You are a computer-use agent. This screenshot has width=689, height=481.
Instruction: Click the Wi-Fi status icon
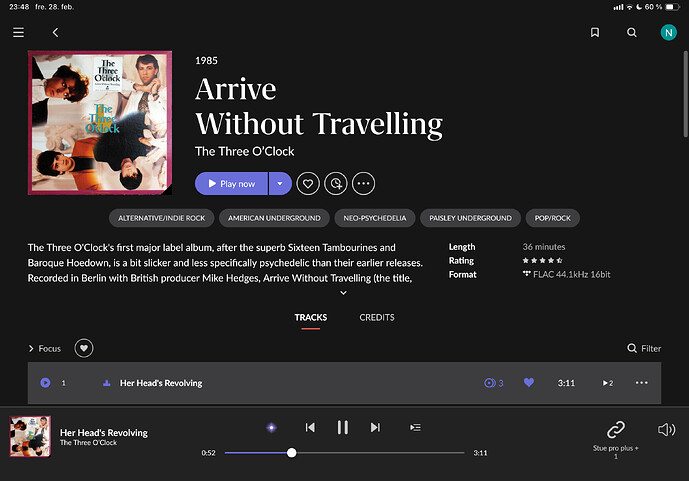630,7
